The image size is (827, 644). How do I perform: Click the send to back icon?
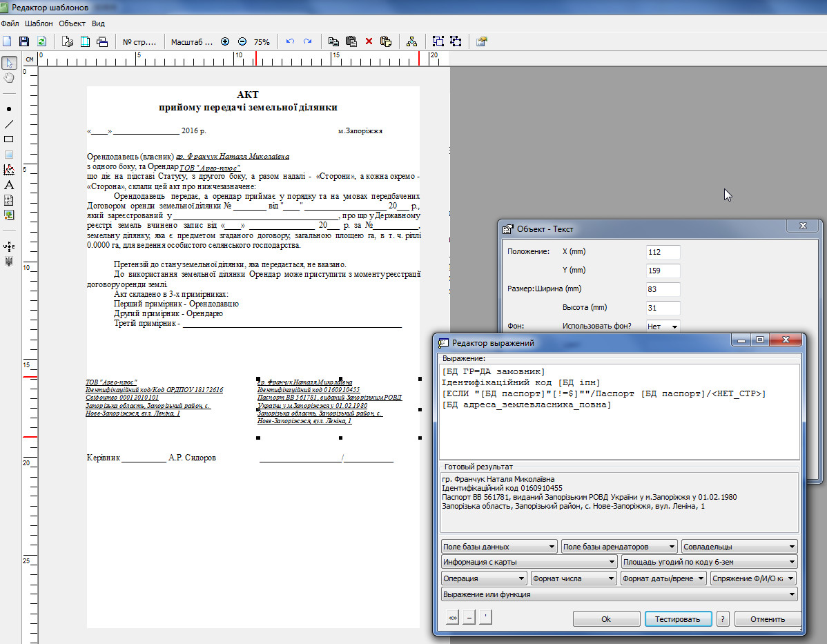pyautogui.click(x=456, y=41)
